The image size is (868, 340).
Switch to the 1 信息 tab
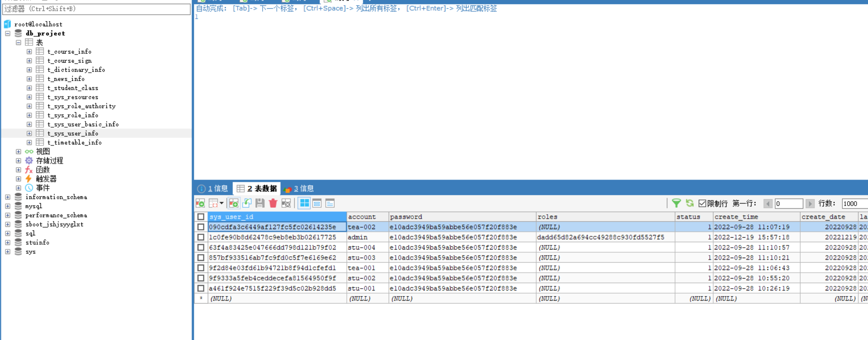pos(213,189)
